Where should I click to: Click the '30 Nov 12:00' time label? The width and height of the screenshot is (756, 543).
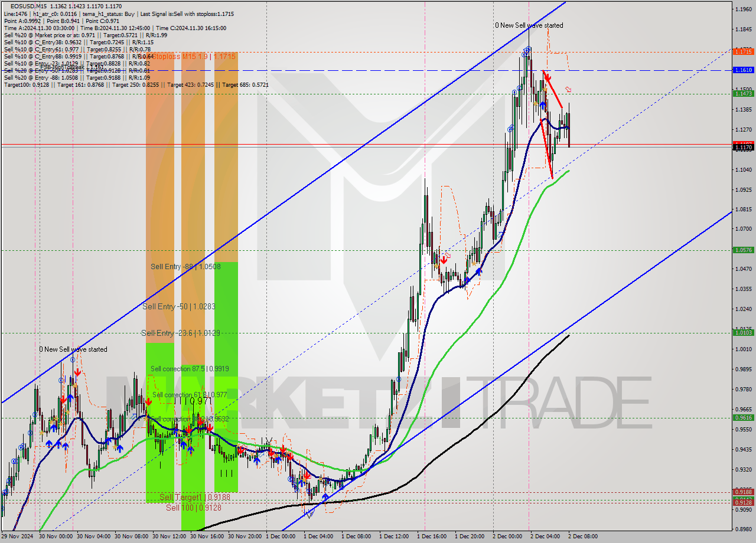pyautogui.click(x=170, y=537)
